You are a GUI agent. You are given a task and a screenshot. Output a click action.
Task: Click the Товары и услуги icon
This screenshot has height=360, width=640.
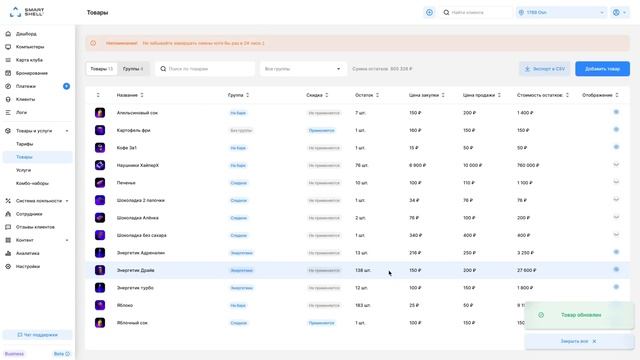coord(8,131)
